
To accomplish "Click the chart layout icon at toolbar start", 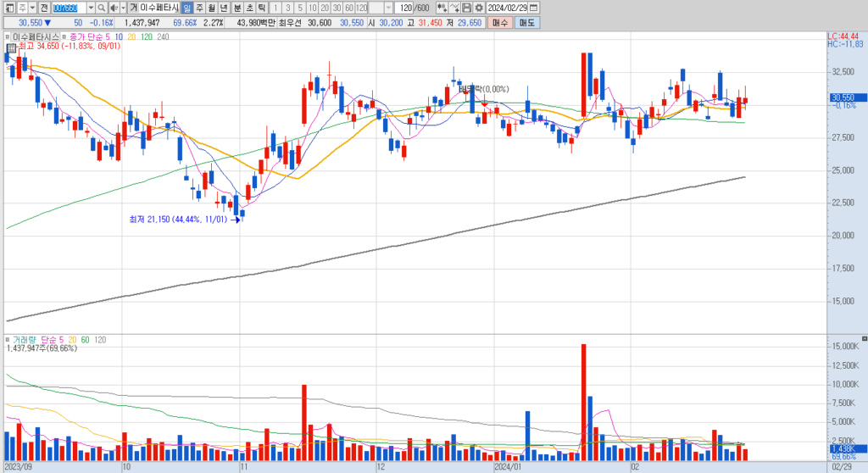I will [9, 8].
